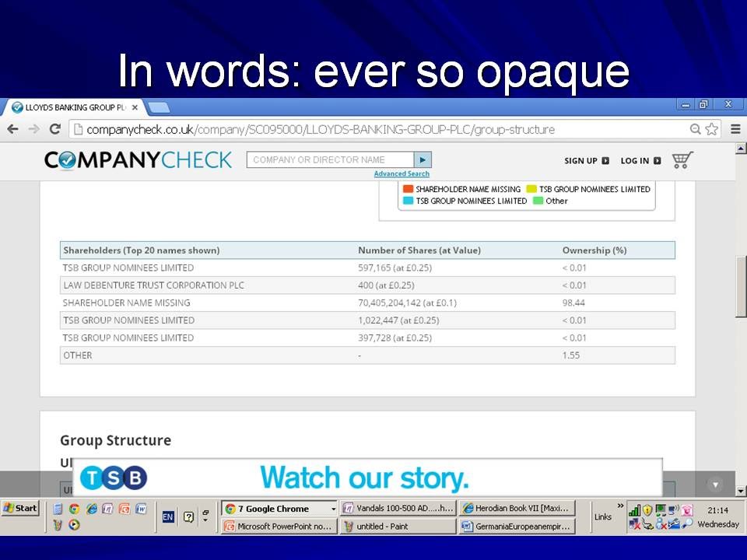
Task: Click the Show Desktop icon in quick launch
Action: (58, 509)
